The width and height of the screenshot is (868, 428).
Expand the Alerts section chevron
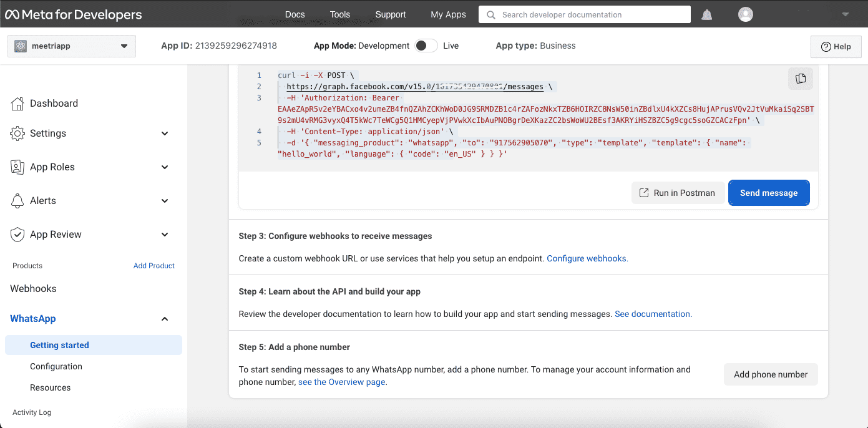(x=165, y=201)
